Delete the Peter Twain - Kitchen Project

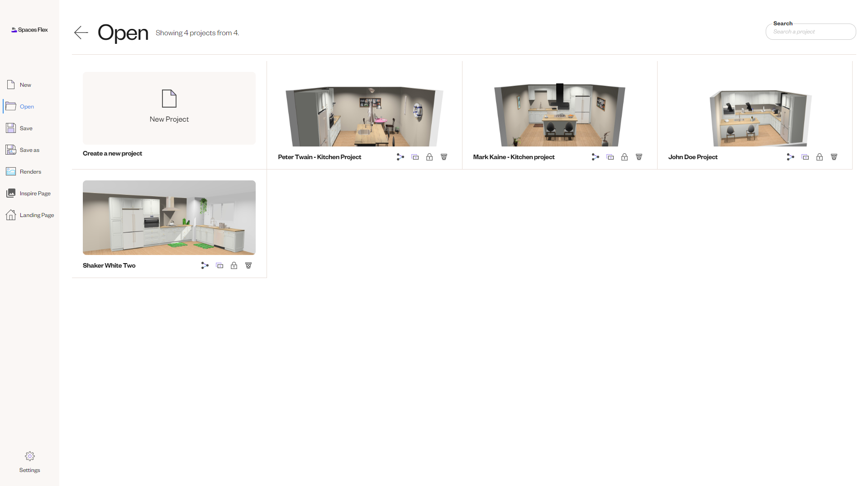[444, 157]
